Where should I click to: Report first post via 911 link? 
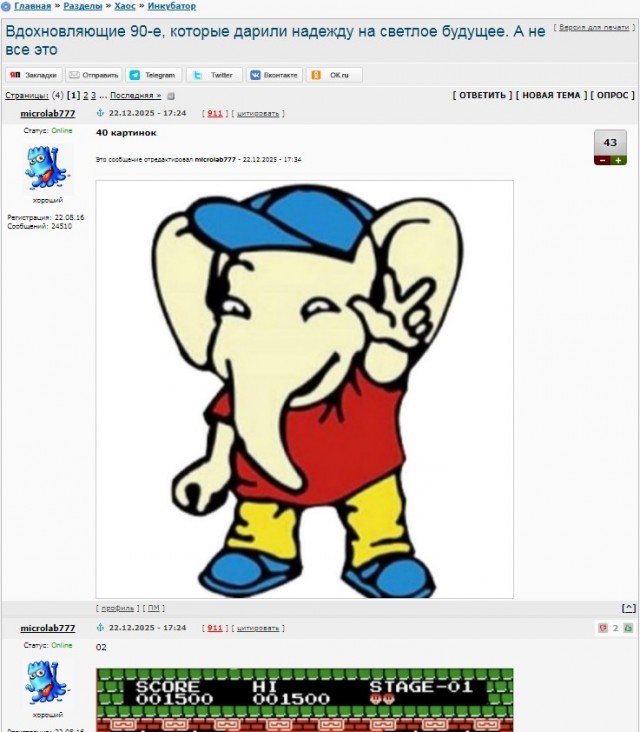215,113
